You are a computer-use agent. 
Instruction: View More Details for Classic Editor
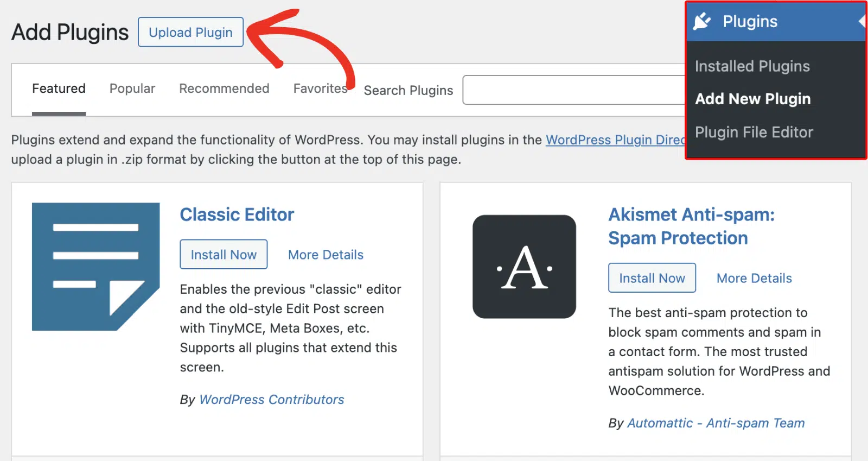[325, 255]
